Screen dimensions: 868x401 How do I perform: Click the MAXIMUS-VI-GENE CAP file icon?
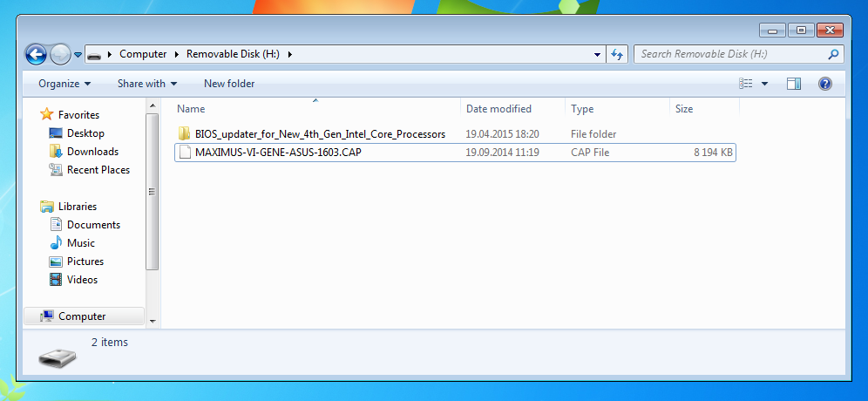point(185,153)
